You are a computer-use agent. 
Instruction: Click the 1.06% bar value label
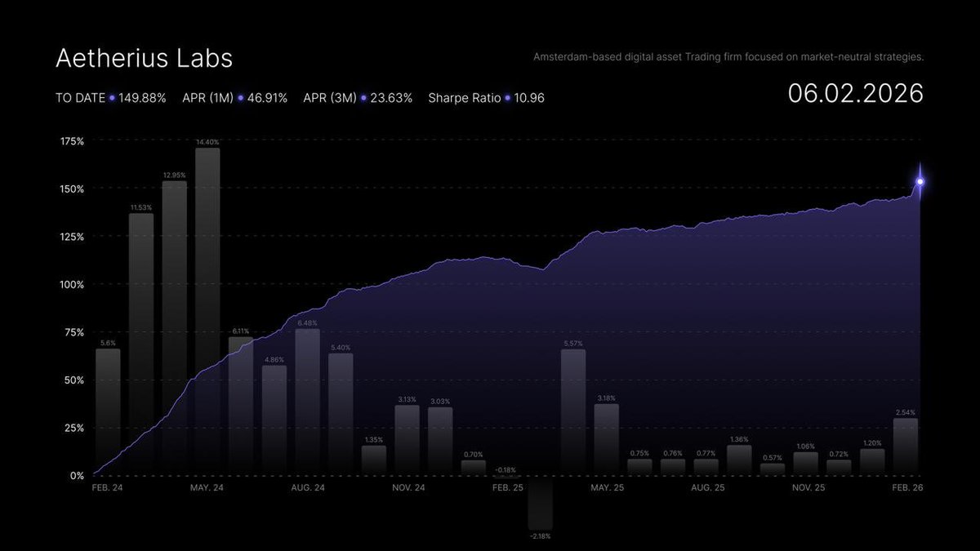pyautogui.click(x=806, y=447)
